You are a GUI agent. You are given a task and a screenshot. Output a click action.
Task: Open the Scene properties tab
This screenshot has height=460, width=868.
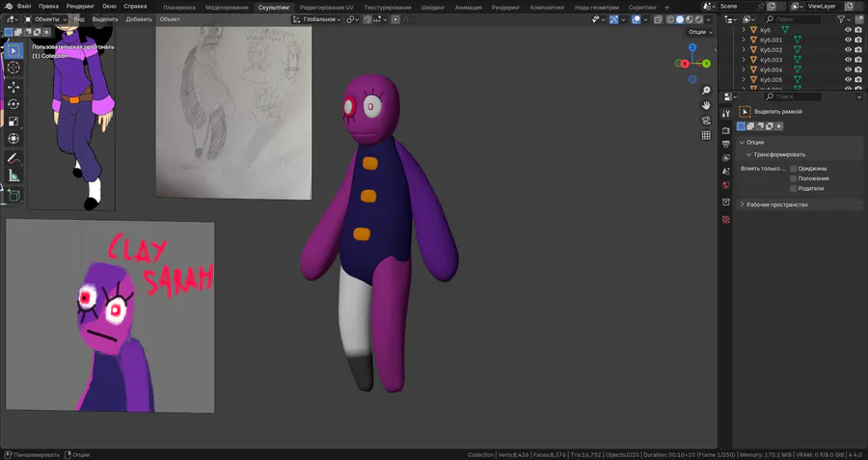726,172
